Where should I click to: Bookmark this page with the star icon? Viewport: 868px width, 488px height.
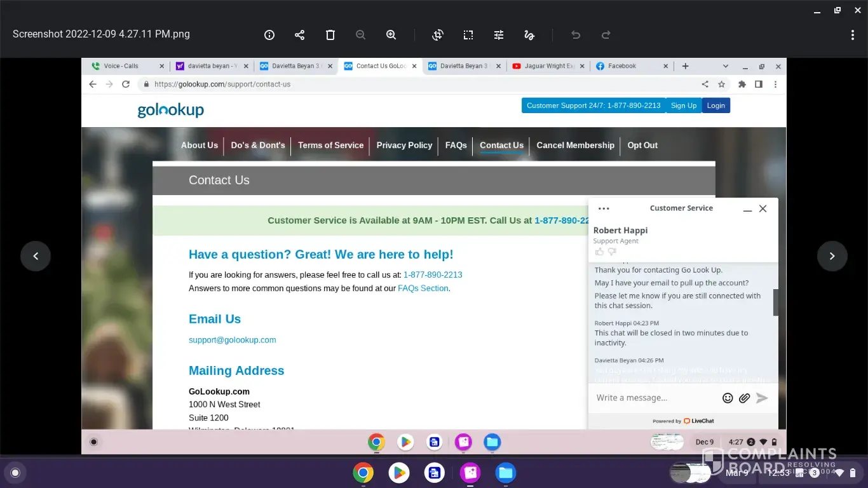(x=721, y=84)
